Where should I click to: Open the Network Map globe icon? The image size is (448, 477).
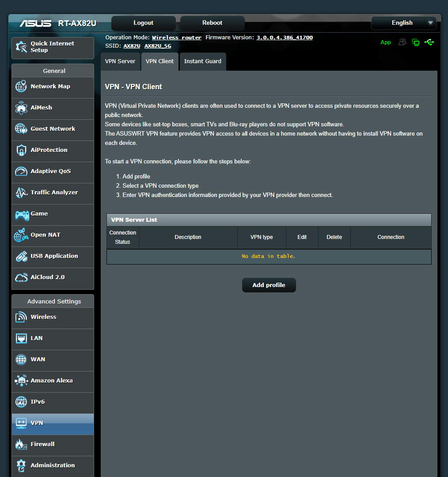coord(21,87)
